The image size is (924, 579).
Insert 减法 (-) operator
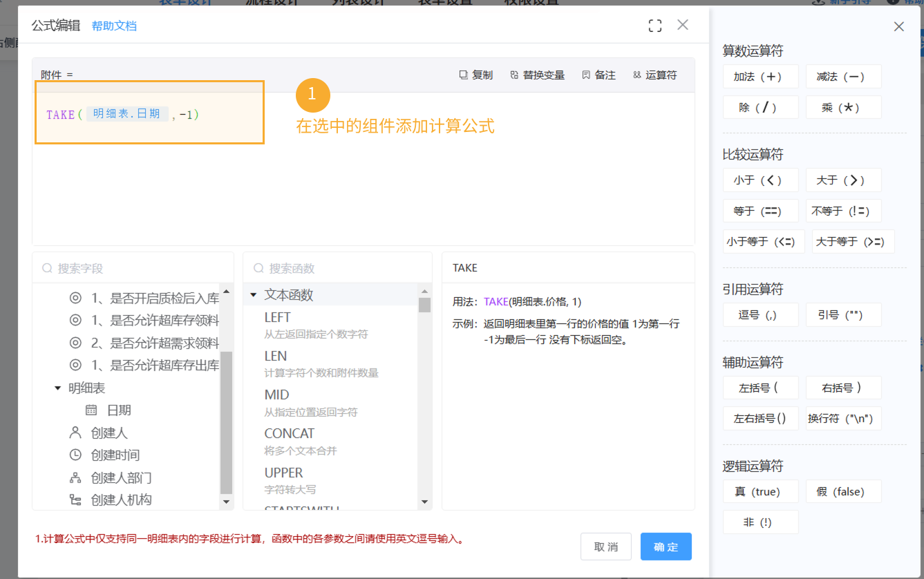[x=843, y=77]
